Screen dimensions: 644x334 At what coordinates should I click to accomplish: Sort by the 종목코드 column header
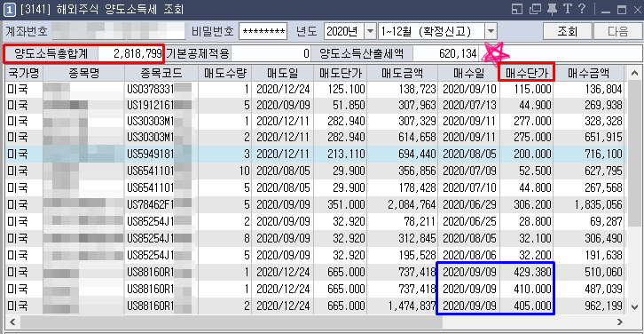161,74
